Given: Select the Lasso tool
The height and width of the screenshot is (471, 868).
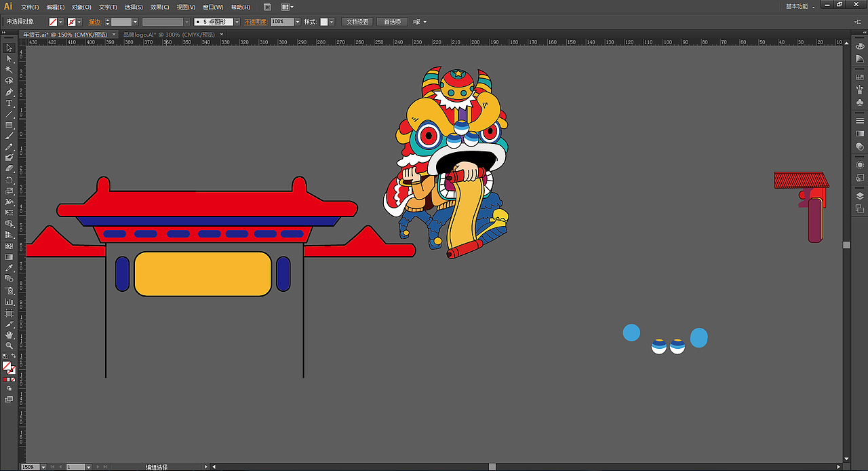Looking at the screenshot, I should 9,81.
